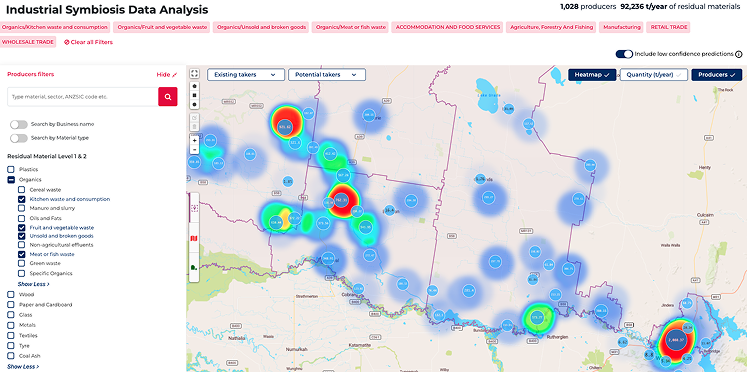Remove Organics/Meat or fish waste filter tag
Screen dimensions: 747x372
350,27
